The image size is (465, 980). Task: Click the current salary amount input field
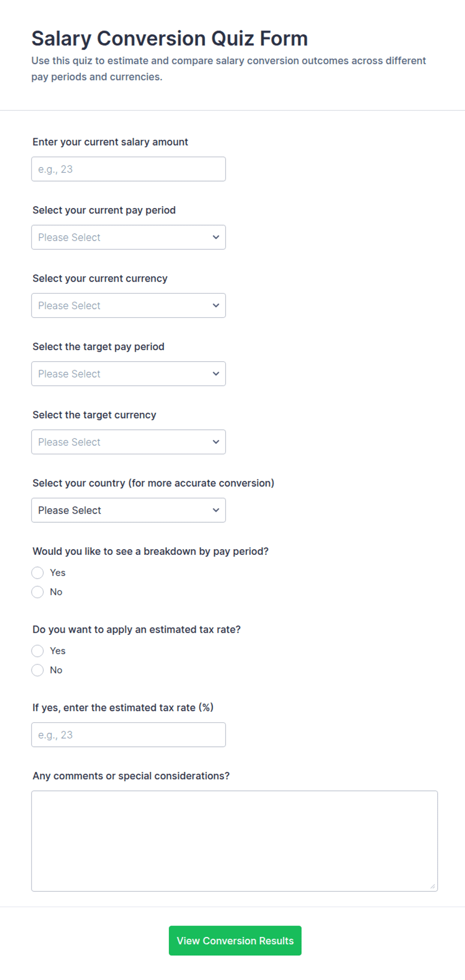coord(128,169)
